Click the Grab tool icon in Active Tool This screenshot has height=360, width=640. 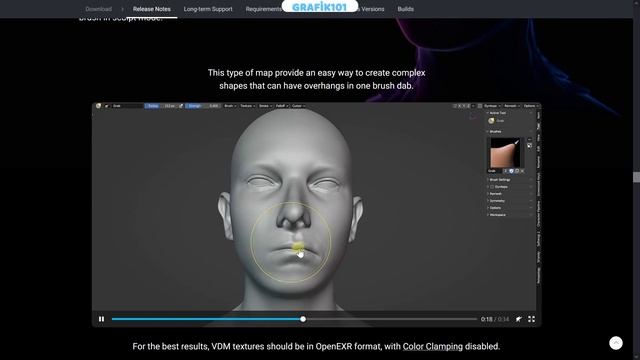point(491,120)
